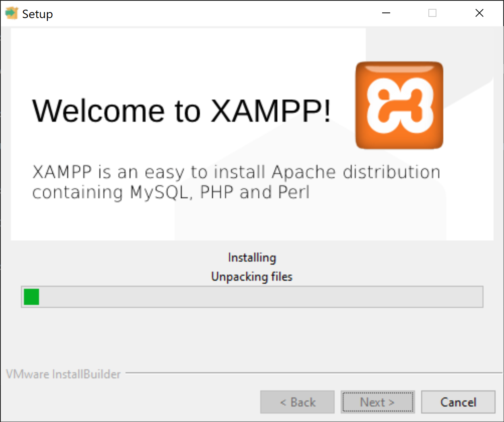Click the "Unpacking files" status text
The image size is (504, 422).
coord(252,277)
